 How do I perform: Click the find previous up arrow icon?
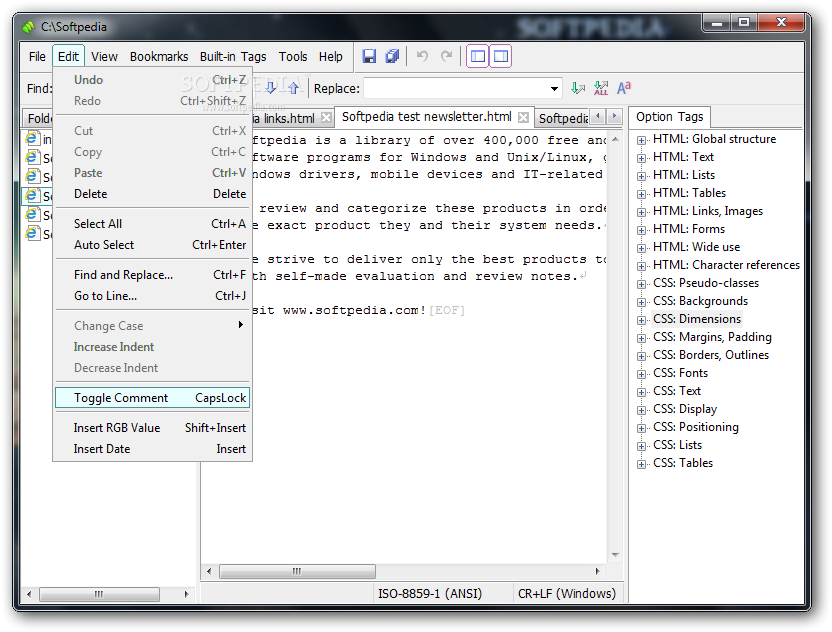click(x=293, y=88)
